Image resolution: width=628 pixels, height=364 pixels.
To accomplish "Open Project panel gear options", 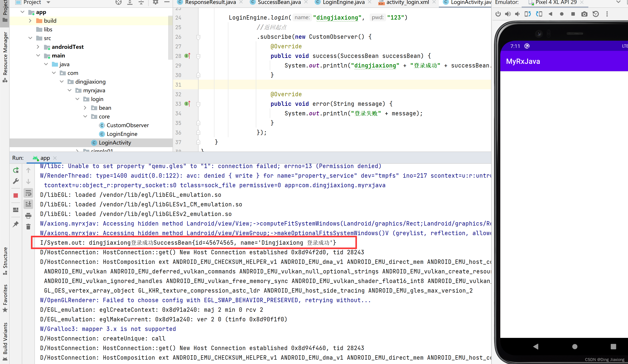I will [156, 2].
